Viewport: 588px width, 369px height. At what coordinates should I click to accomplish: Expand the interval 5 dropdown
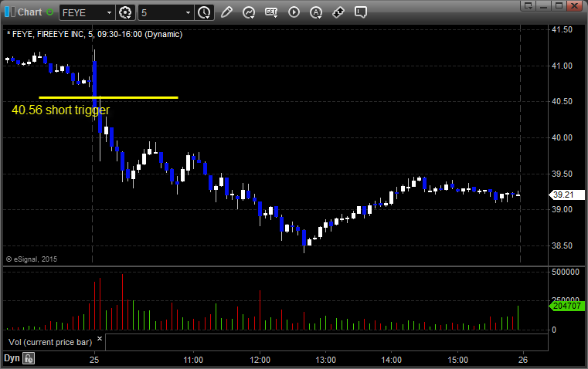187,12
